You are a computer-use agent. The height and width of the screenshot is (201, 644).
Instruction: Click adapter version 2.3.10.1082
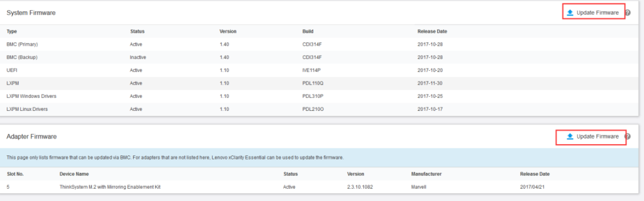pos(360,187)
